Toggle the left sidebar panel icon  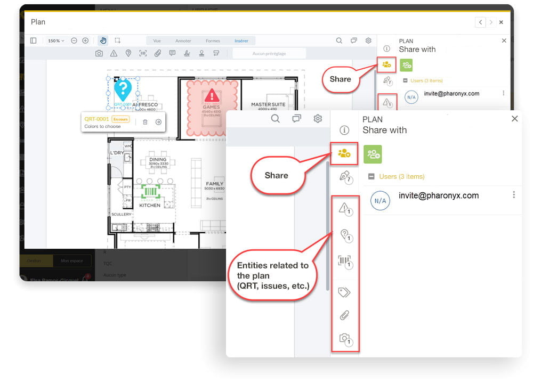click(x=33, y=40)
